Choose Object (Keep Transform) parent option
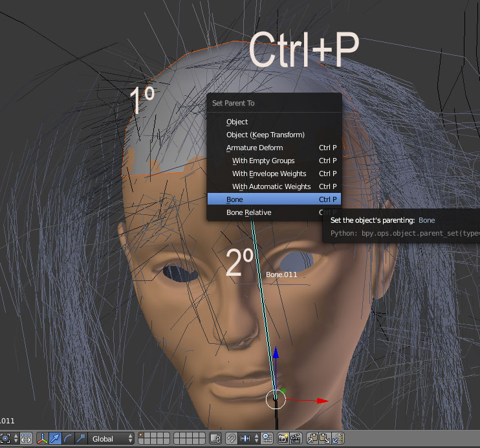The image size is (480, 448). pyautogui.click(x=265, y=135)
